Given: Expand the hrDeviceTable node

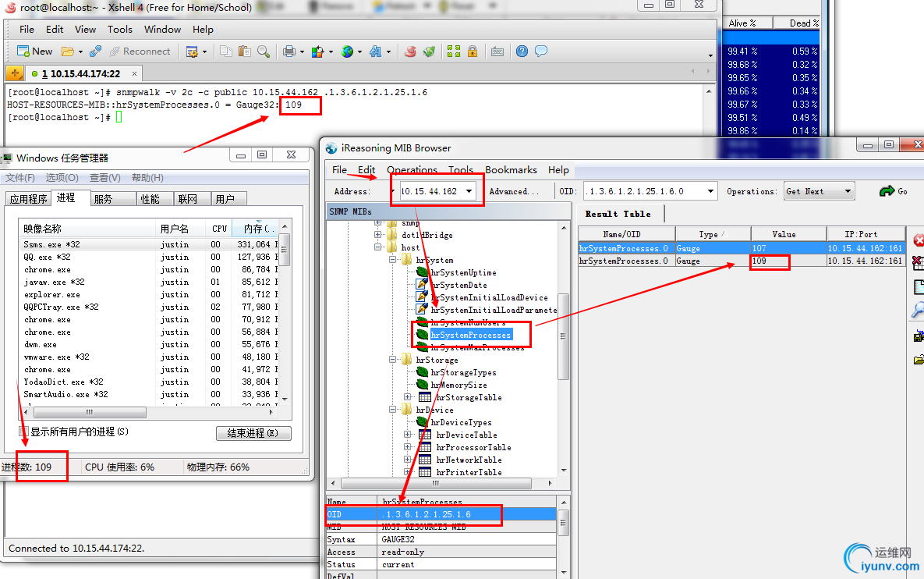Looking at the screenshot, I should click(407, 435).
